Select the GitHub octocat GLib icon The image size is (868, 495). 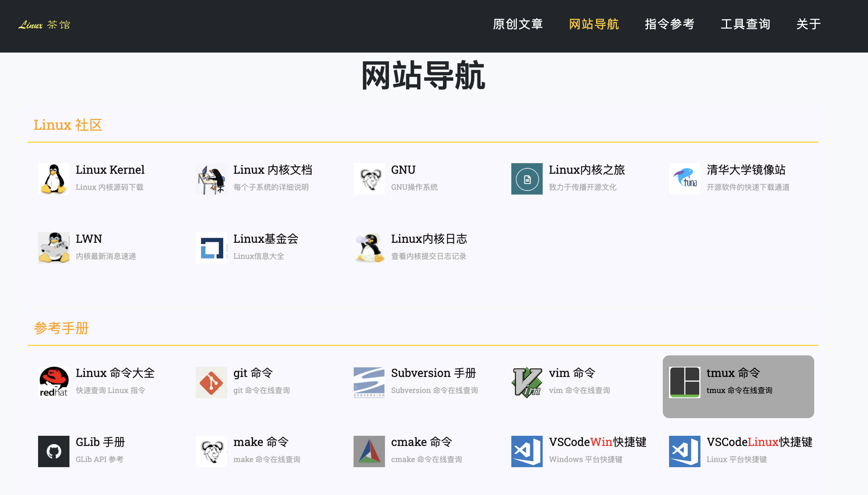[54, 451]
